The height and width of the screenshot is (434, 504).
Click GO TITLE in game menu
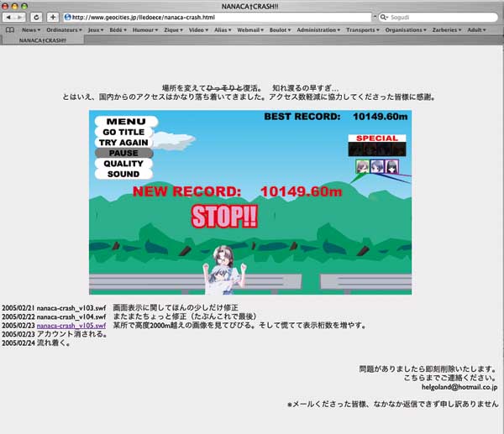coord(123,132)
